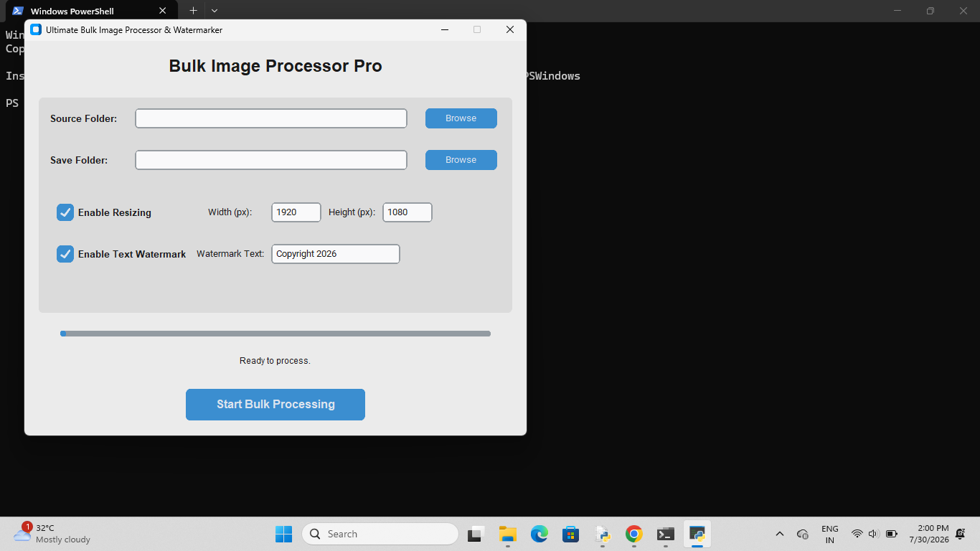Disable the Enable Resizing checkbox

point(65,212)
